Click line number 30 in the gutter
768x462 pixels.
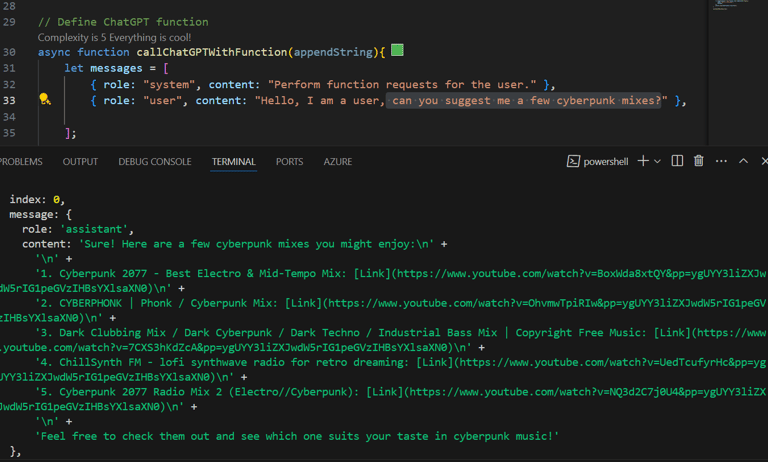pyautogui.click(x=9, y=52)
